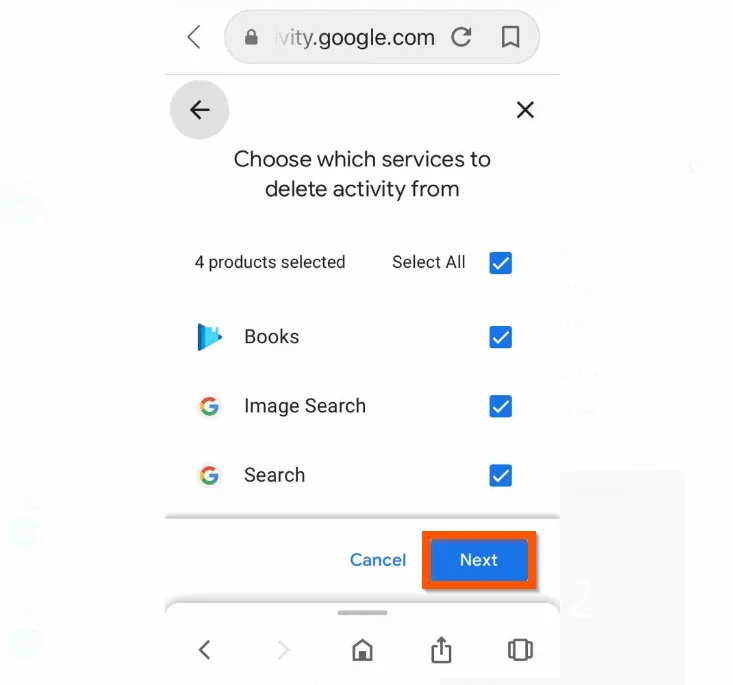Navigate back using bottom toolbar left chevron

coord(204,650)
